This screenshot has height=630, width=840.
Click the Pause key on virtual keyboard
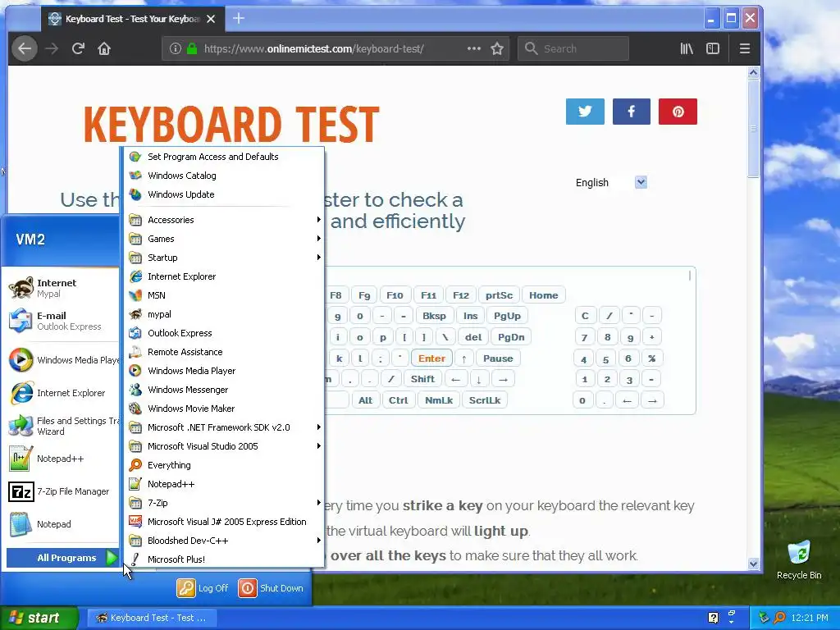[498, 358]
